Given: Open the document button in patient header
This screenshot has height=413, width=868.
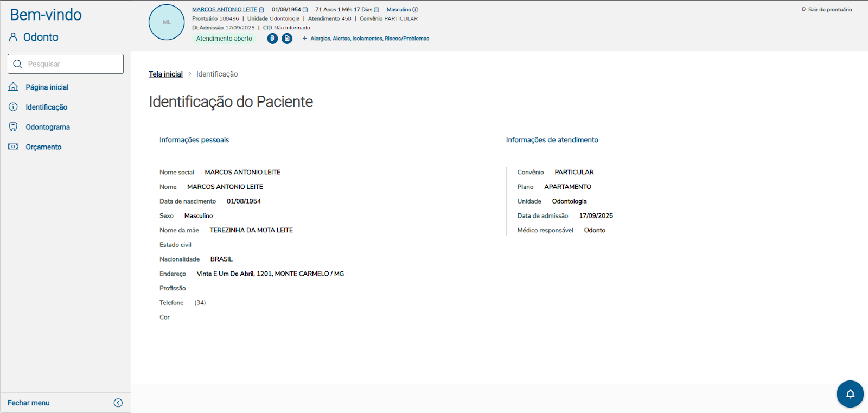Looking at the screenshot, I should point(287,39).
